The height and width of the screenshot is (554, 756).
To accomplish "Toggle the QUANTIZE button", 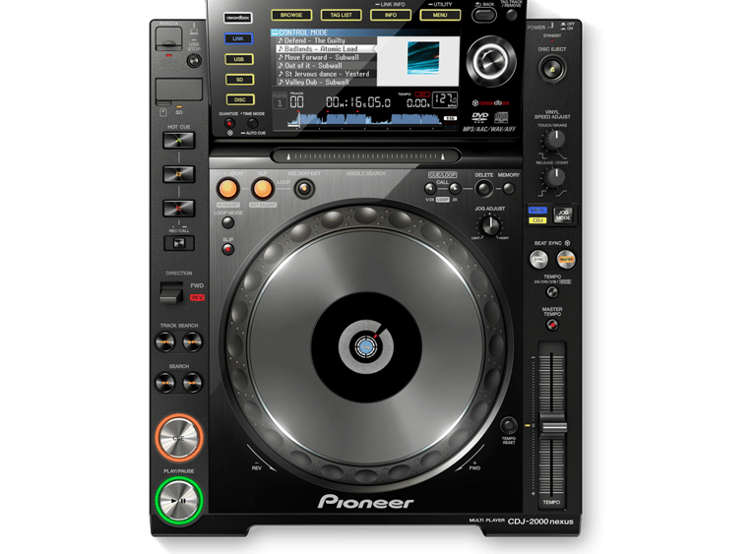I will pos(229,123).
